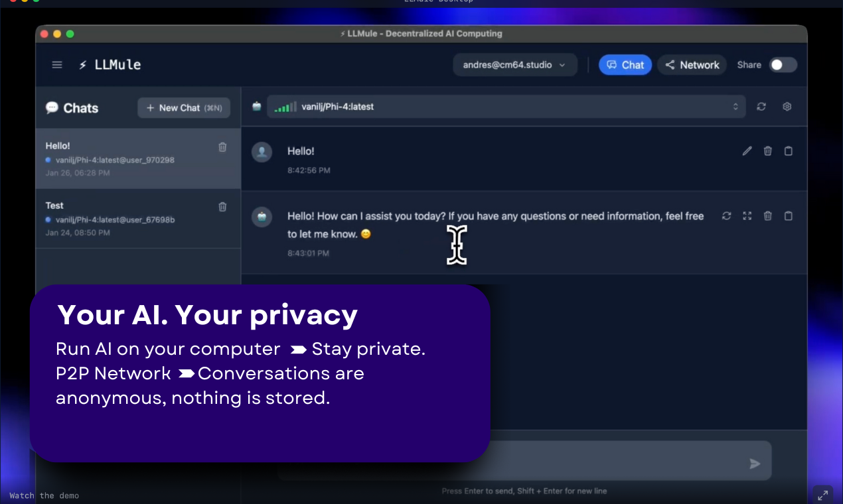Image resolution: width=843 pixels, height=504 pixels.
Task: Delete the assistant response message
Action: click(x=767, y=216)
